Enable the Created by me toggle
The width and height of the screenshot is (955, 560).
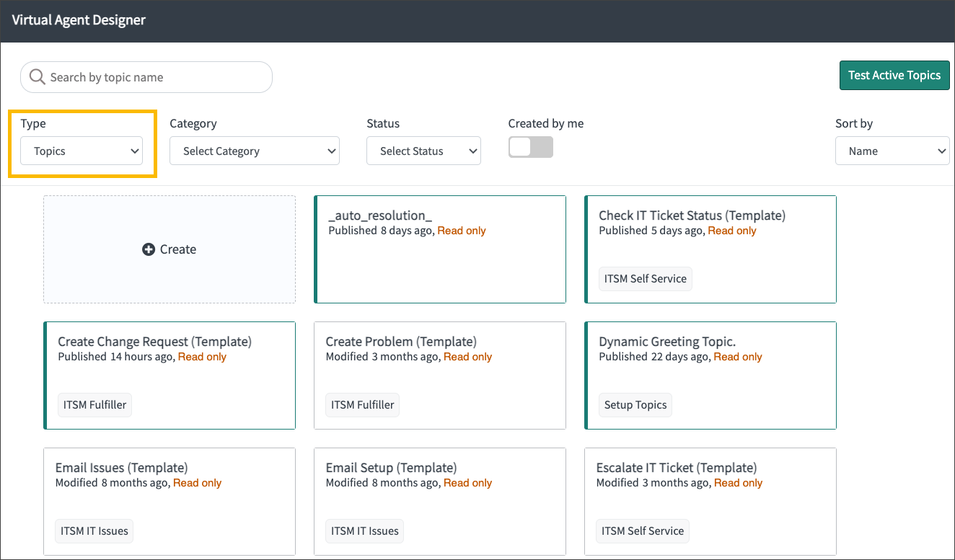pyautogui.click(x=530, y=146)
